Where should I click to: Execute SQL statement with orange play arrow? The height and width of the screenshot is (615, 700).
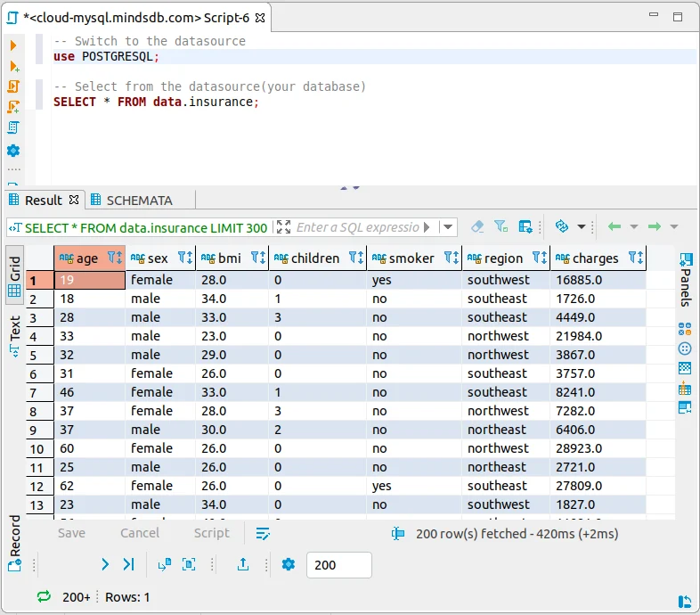(13, 45)
